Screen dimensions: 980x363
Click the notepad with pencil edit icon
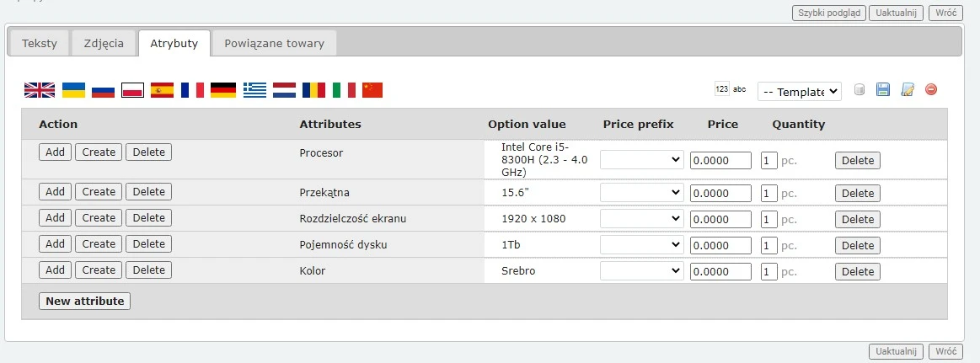[x=908, y=90]
